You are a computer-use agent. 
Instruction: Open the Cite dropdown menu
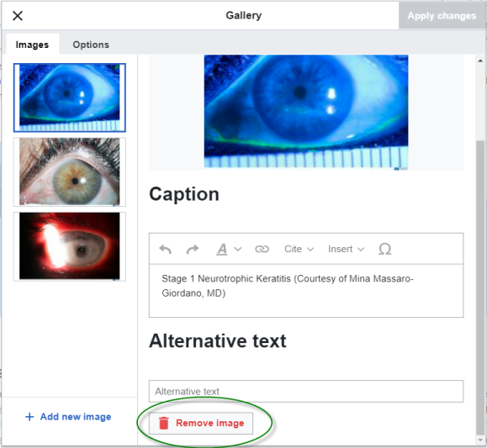(x=299, y=249)
